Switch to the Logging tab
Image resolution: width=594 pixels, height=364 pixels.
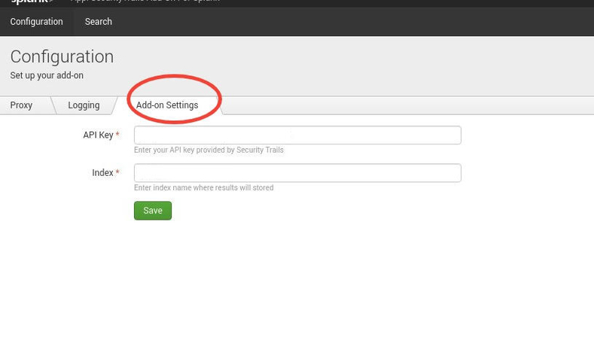coord(84,105)
